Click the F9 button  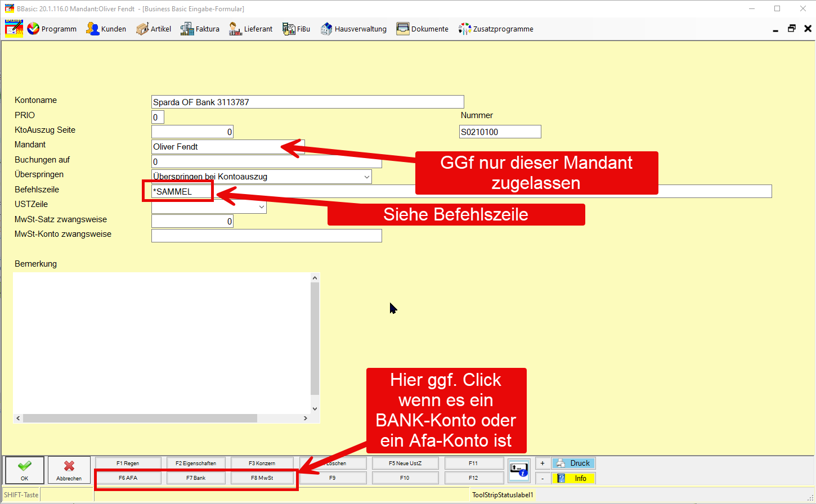point(333,478)
